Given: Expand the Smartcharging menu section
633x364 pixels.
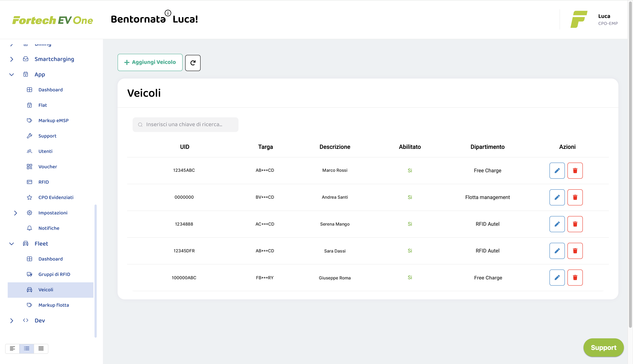Looking at the screenshot, I should pyautogui.click(x=12, y=59).
